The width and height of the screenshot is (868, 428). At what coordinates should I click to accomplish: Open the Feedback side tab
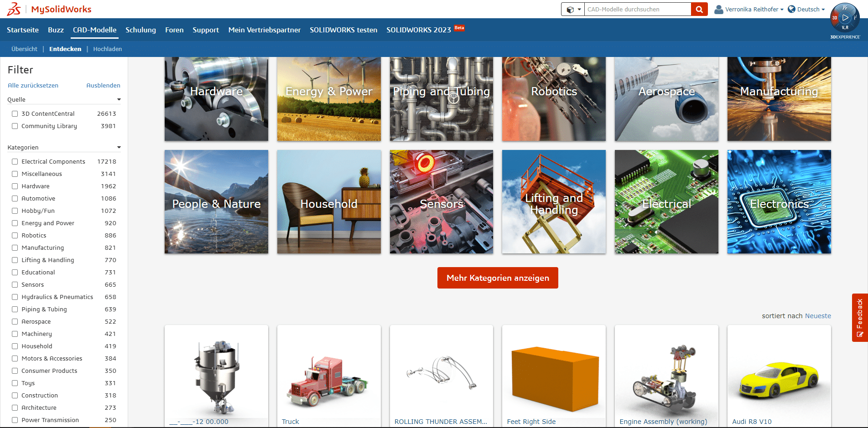[859, 317]
